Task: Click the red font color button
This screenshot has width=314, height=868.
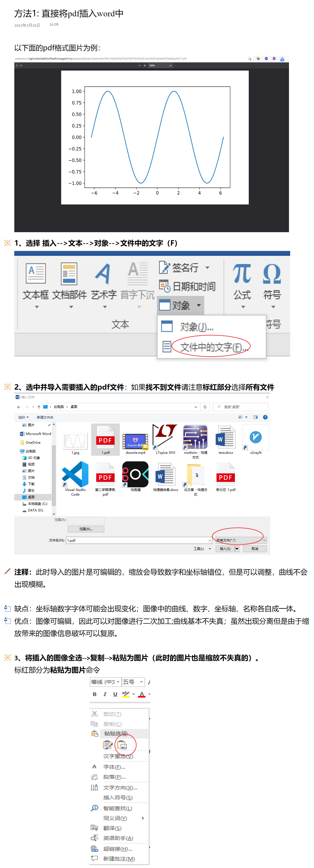Action: coord(142,694)
